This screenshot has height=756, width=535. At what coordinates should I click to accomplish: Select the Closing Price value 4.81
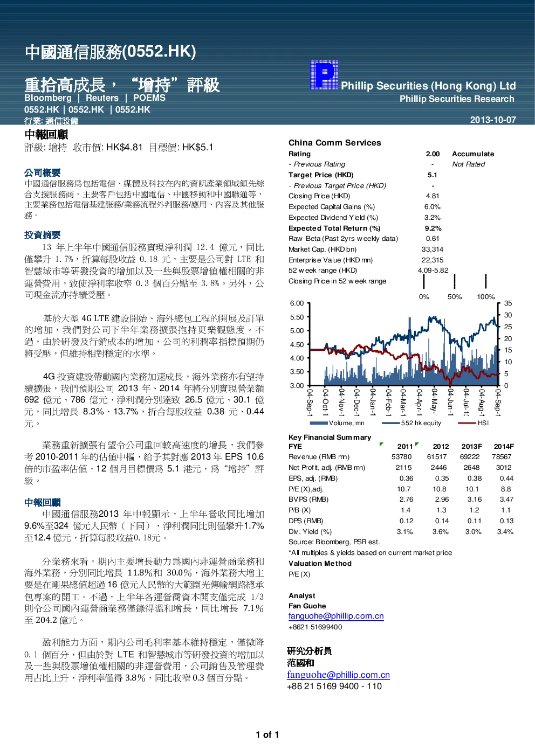pos(433,196)
